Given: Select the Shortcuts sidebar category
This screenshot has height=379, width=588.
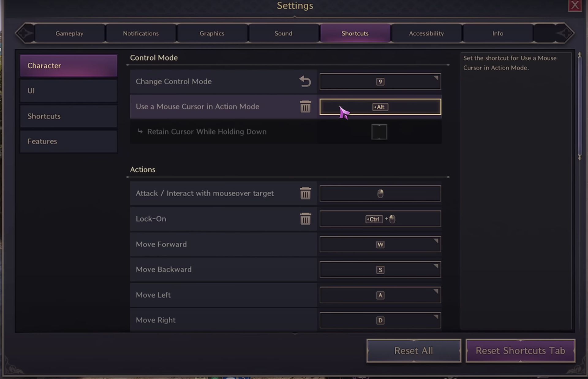Looking at the screenshot, I should tap(44, 116).
